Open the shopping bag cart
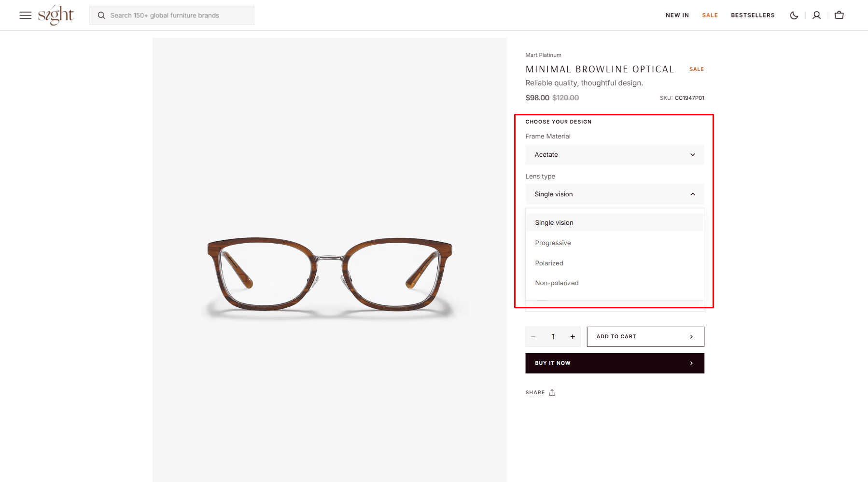 click(839, 15)
